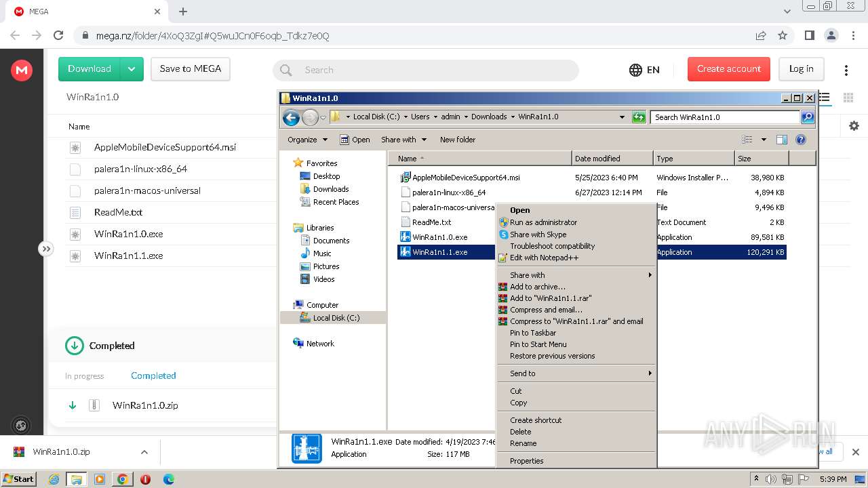
Task: Open the Chrome profile avatar
Action: (x=831, y=35)
